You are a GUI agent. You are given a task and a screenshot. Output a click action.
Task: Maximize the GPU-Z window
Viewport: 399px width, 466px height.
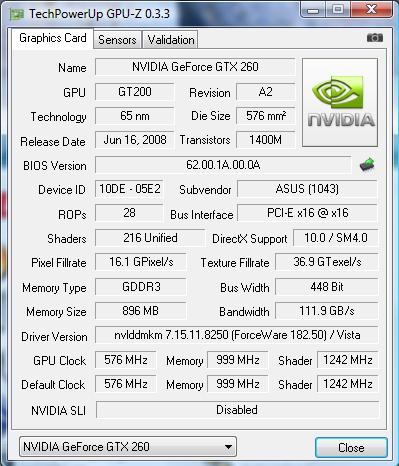pyautogui.click(x=337, y=9)
